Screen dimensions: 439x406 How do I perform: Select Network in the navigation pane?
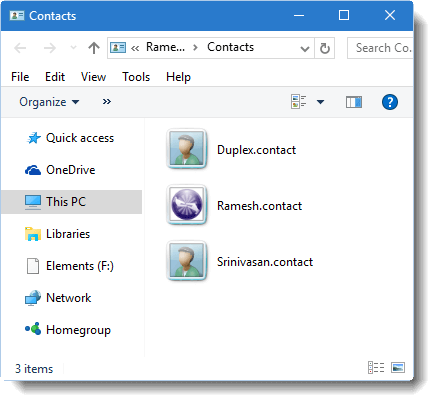58,298
